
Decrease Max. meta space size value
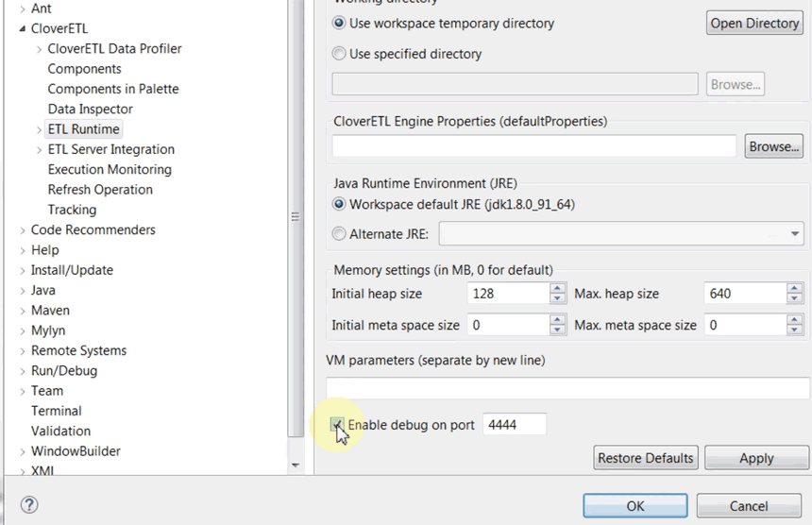tap(794, 330)
